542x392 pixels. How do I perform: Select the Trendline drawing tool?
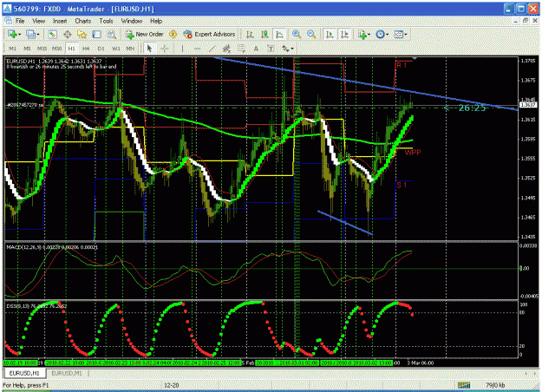click(x=212, y=49)
